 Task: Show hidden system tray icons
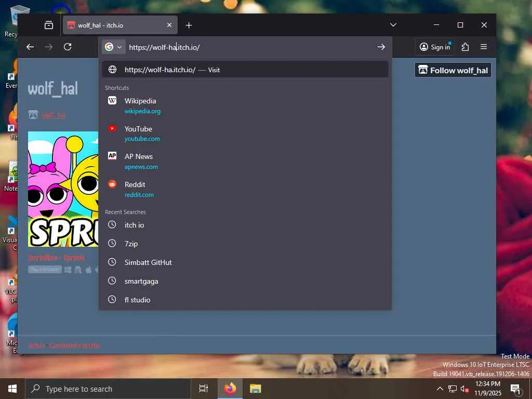coord(440,389)
